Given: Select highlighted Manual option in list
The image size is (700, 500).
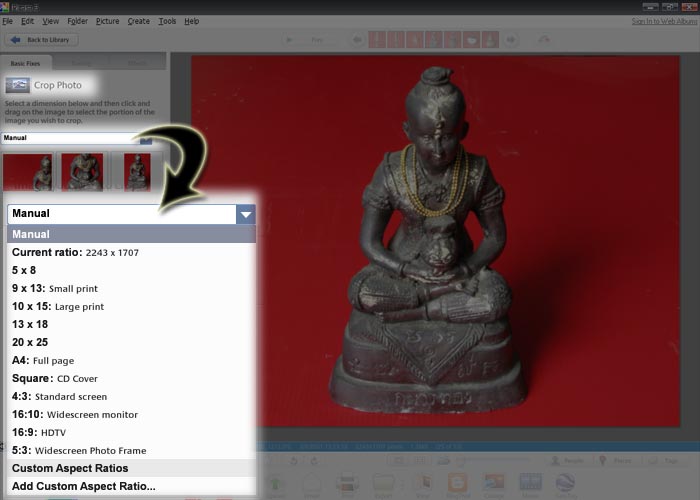Looking at the screenshot, I should point(131,234).
